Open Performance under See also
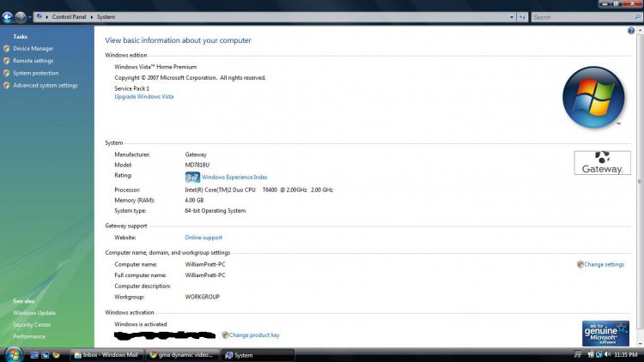644x362 pixels. point(29,336)
